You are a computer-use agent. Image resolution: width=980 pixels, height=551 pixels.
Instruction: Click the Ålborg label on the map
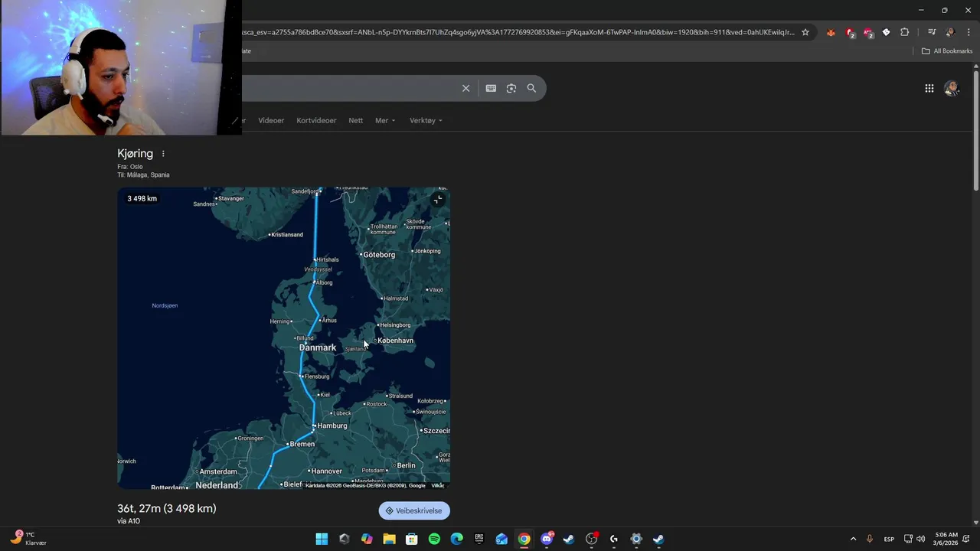(x=325, y=282)
